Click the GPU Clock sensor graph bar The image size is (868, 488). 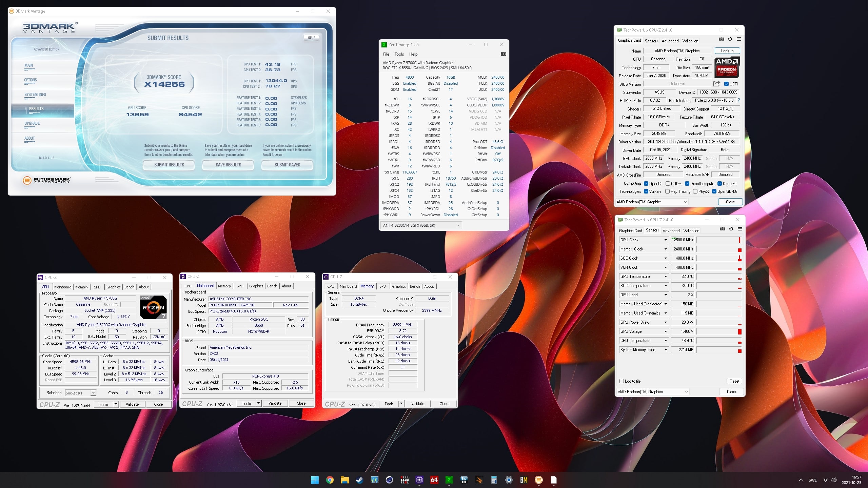pos(719,240)
